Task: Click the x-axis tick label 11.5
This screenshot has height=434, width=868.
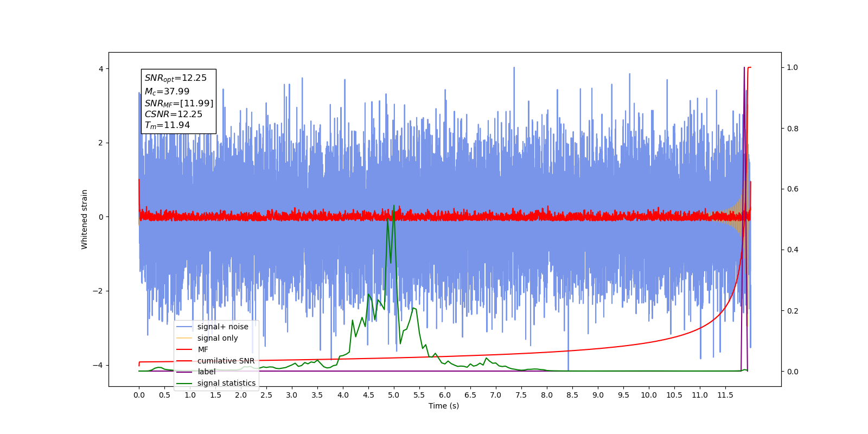Action: pos(725,395)
